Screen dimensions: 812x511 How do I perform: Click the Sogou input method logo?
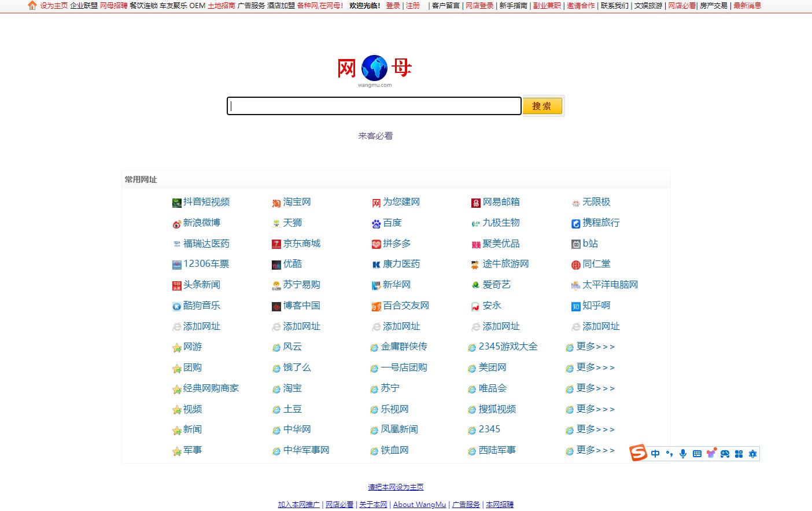(x=638, y=453)
